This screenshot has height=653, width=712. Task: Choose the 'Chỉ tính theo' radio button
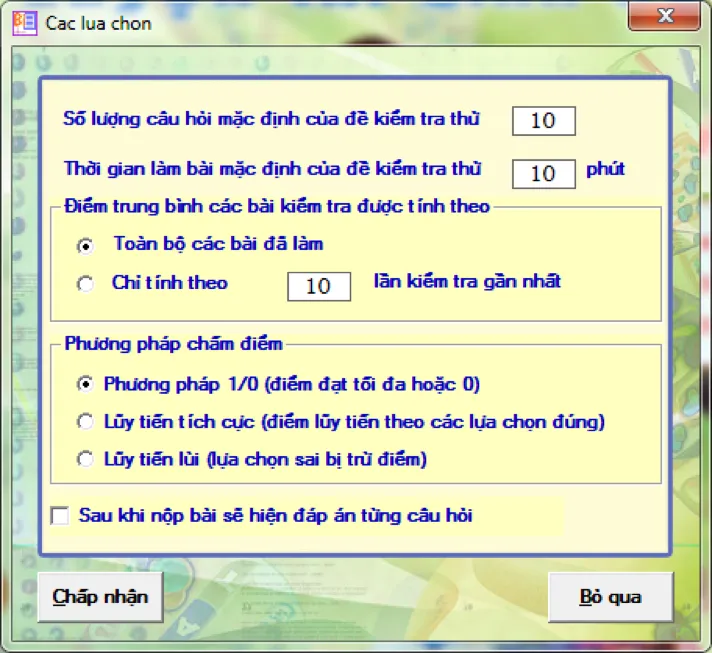pyautogui.click(x=85, y=284)
